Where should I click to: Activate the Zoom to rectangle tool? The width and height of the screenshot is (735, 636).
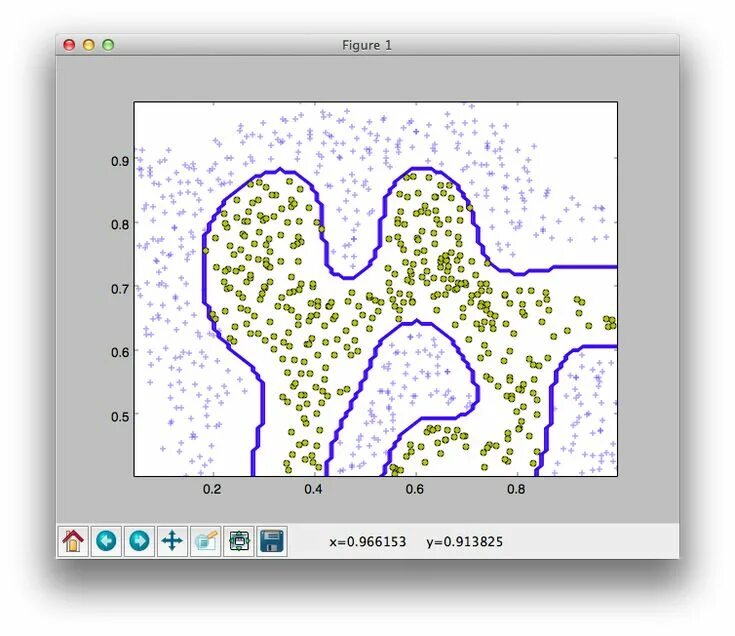coord(206,541)
